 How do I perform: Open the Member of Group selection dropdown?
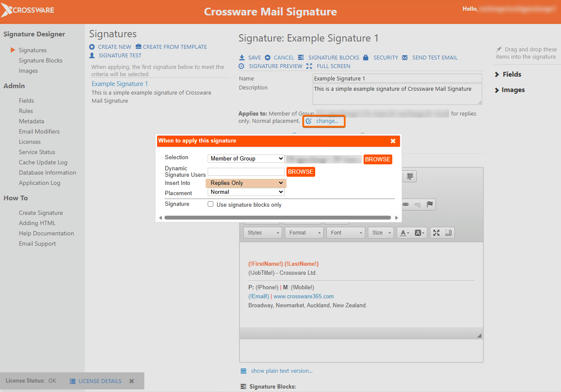[246, 158]
